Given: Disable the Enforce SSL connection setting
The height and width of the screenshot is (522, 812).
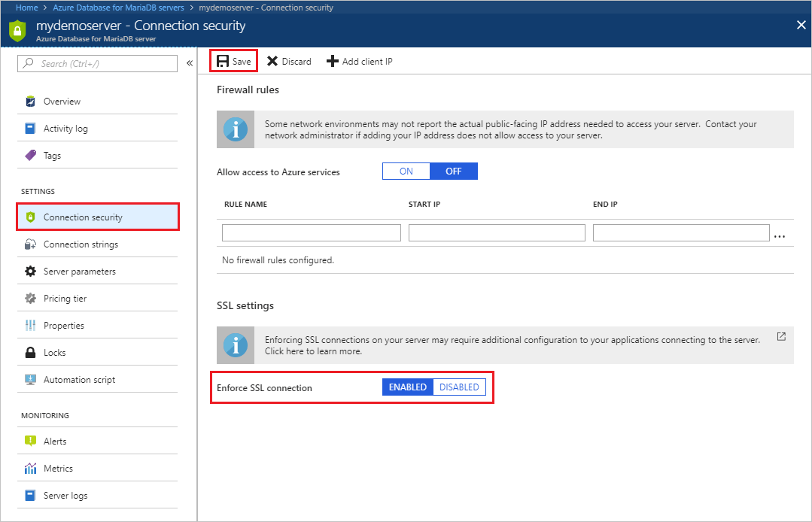Looking at the screenshot, I should click(459, 387).
